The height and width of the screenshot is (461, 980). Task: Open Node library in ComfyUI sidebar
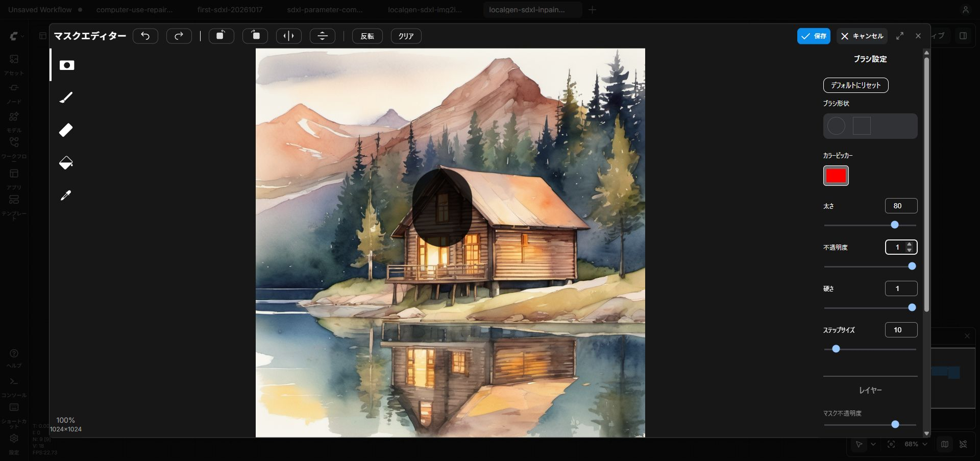click(14, 92)
